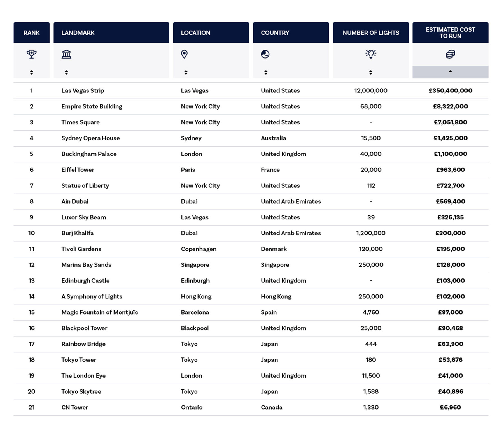
Task: Click the CN Tower cost value
Action: click(450, 407)
